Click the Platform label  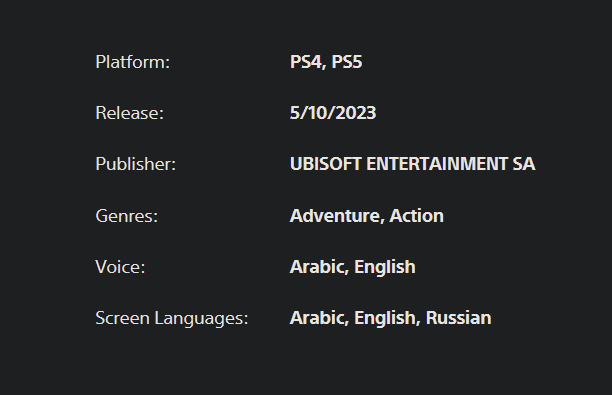133,62
